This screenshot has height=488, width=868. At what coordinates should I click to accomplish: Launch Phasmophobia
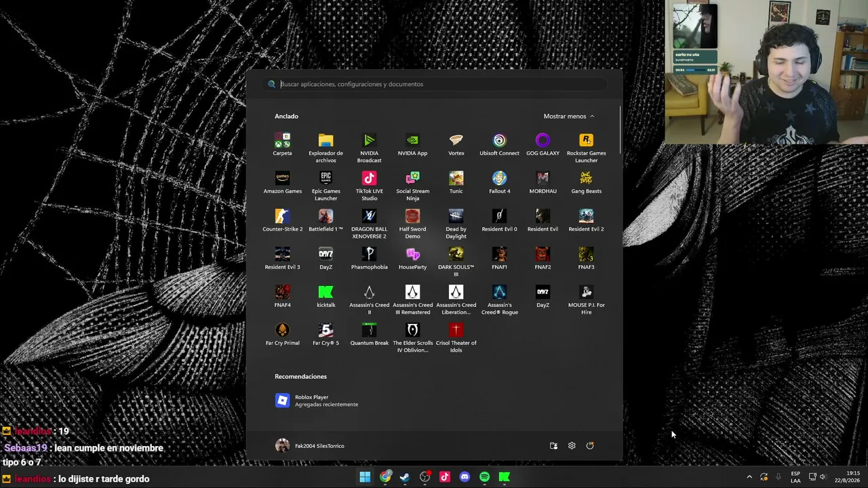pos(369,259)
